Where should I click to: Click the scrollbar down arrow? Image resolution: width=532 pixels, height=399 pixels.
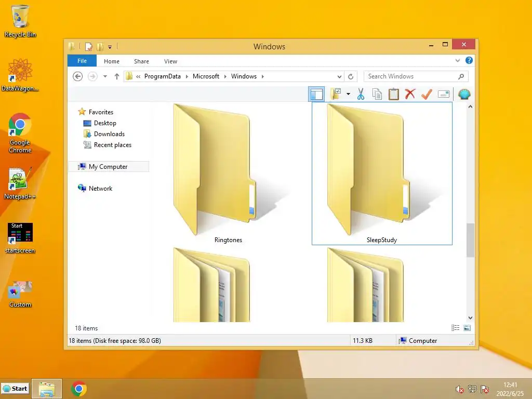click(470, 318)
